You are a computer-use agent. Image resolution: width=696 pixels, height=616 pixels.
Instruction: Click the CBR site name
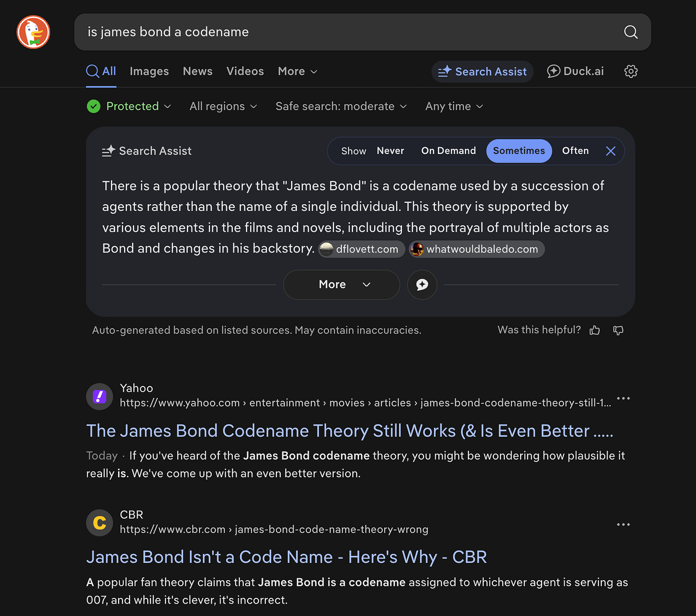click(x=131, y=515)
